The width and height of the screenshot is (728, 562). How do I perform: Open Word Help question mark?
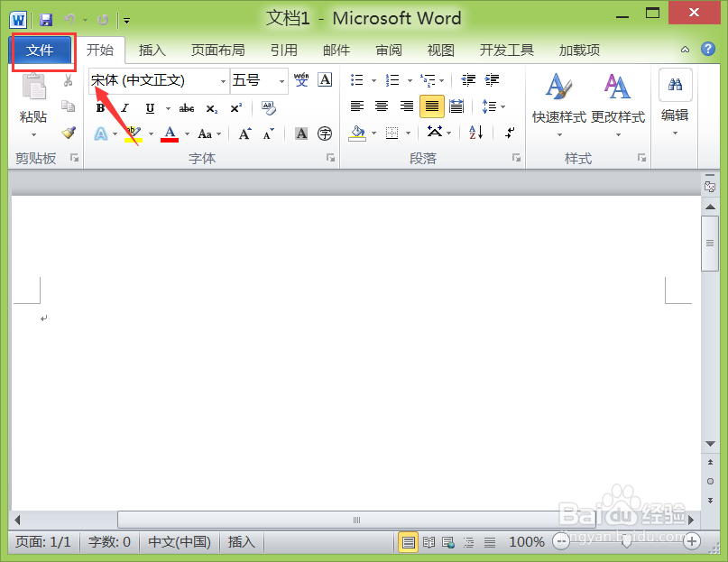click(x=708, y=49)
